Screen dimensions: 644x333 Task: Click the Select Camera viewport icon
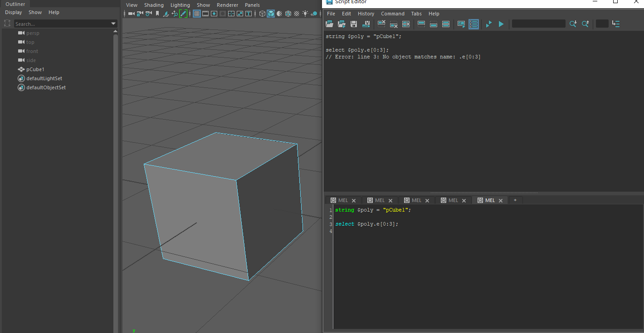(x=131, y=14)
